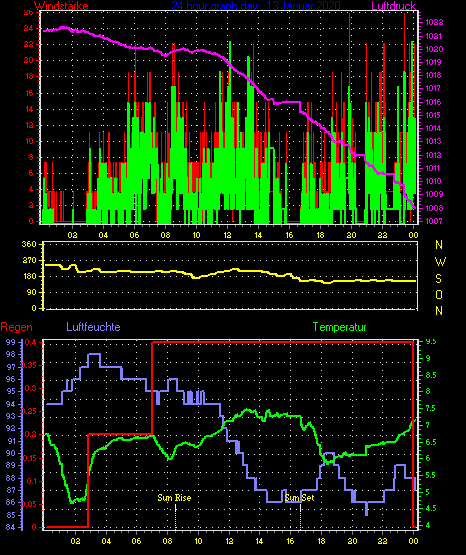Click the temperature scale value '9.5'
Image resolution: width=466 pixels, height=555 pixels.
tap(431, 342)
